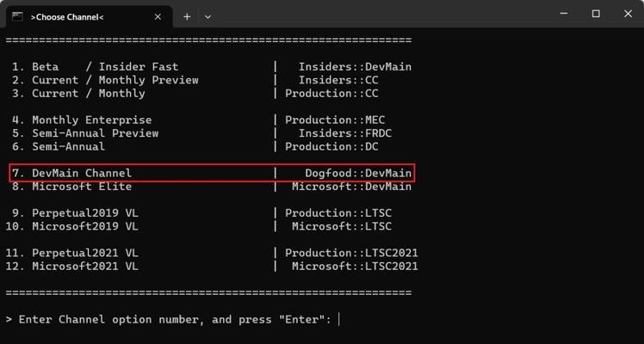Screen dimensions: 644x344
Task: Click 'Microsoft::LTSC' value on line 10
Action: point(342,226)
